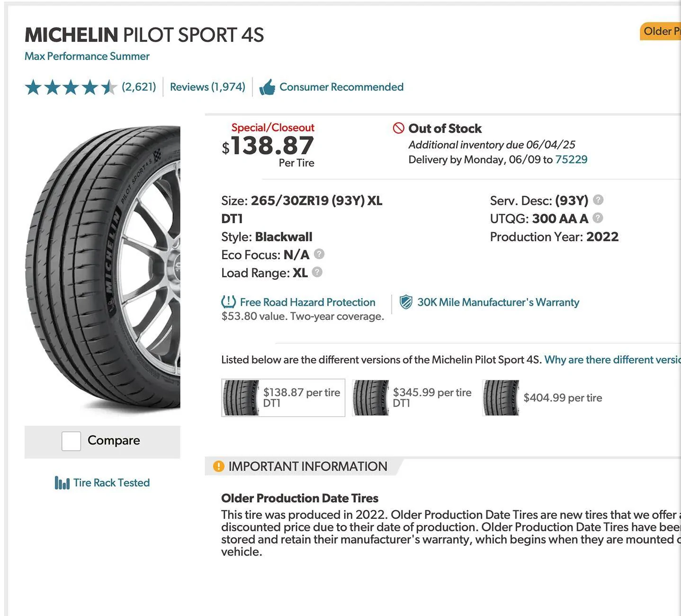
Task: Open the Max Performance Summer category link
Action: pyautogui.click(x=87, y=56)
